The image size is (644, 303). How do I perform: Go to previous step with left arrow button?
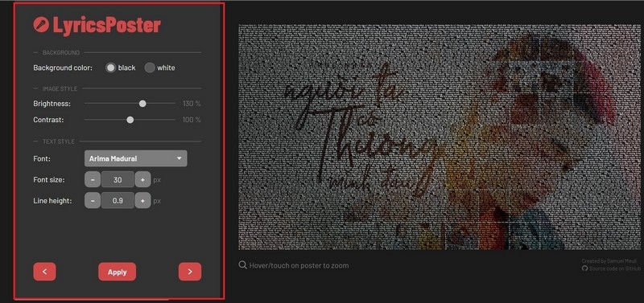click(45, 272)
